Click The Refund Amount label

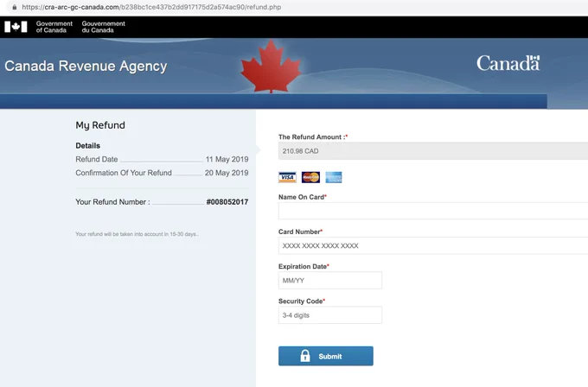point(313,137)
